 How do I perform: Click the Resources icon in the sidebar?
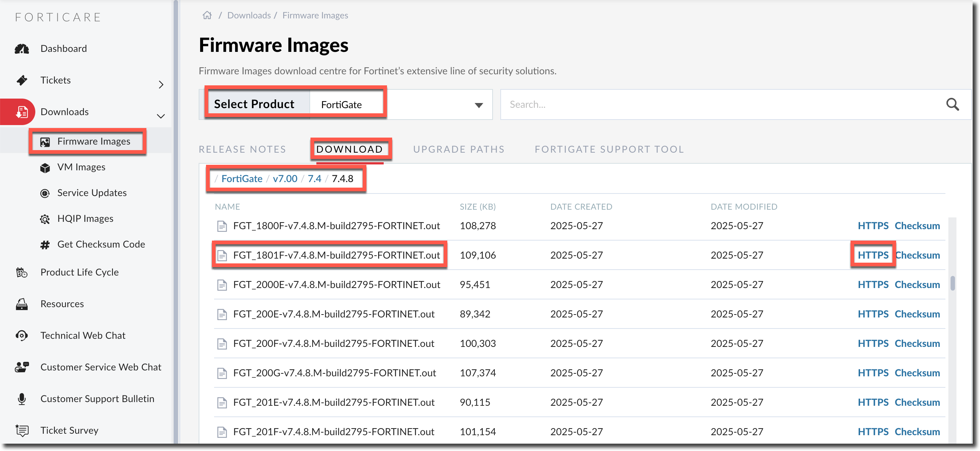tap(22, 304)
